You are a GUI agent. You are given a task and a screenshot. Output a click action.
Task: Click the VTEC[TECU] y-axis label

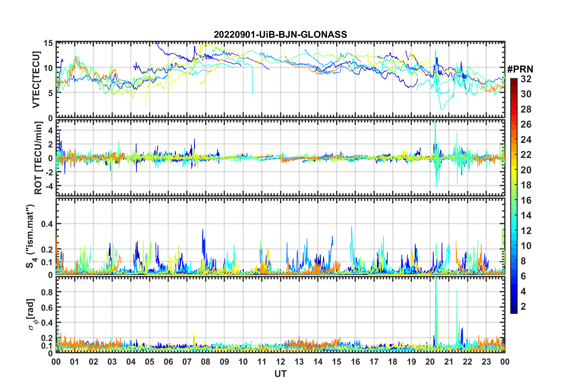point(36,80)
